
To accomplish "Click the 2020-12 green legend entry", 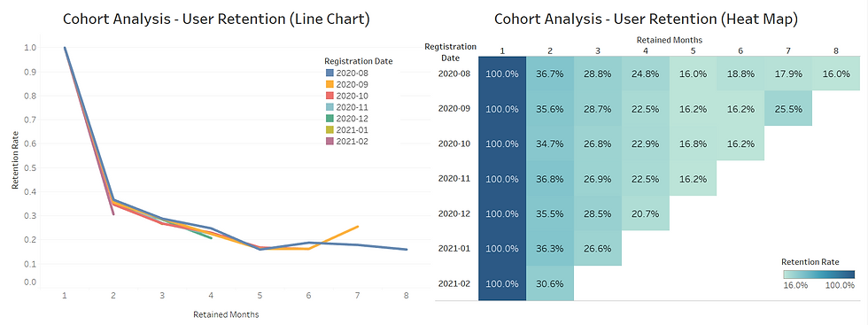I will [x=347, y=119].
